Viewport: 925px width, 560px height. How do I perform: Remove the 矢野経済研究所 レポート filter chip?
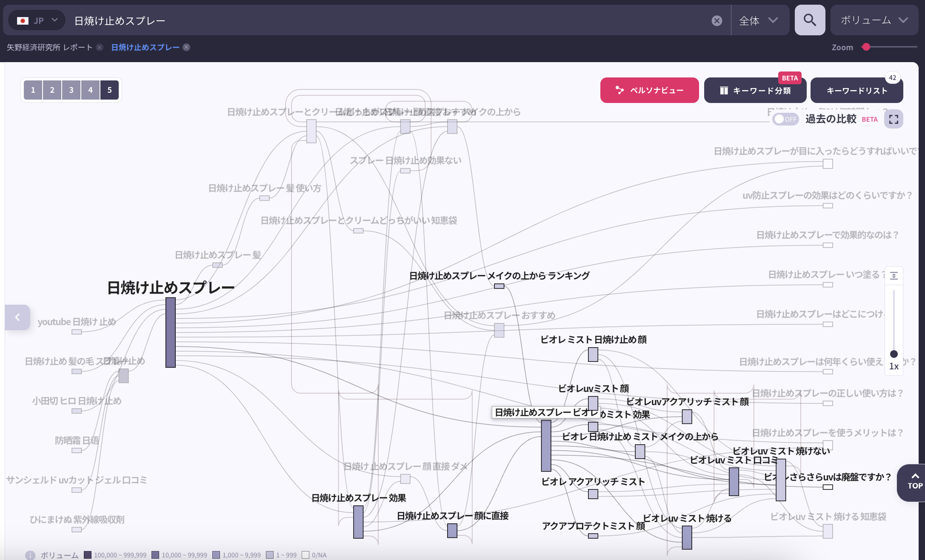coord(99,47)
